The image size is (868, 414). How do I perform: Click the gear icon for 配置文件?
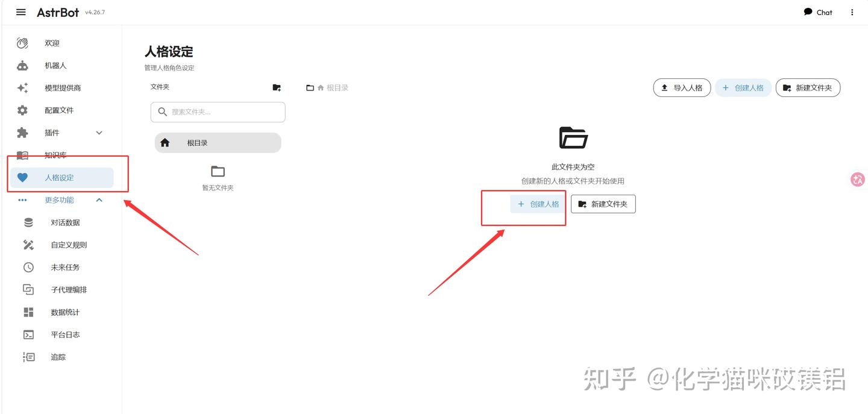(22, 110)
